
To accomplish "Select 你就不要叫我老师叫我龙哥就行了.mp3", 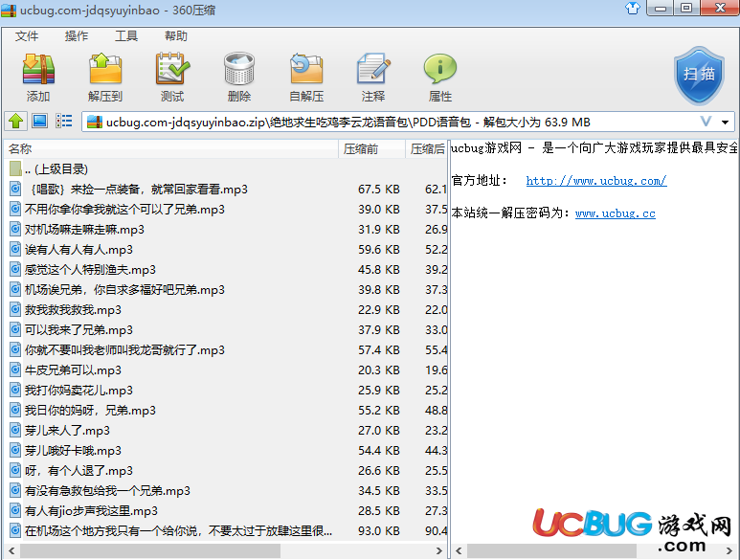I will coord(226,350).
